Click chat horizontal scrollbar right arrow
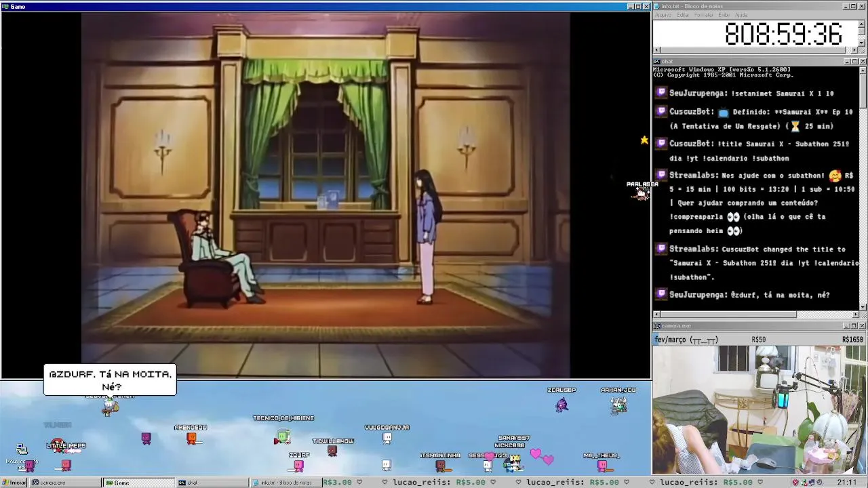 tap(855, 314)
